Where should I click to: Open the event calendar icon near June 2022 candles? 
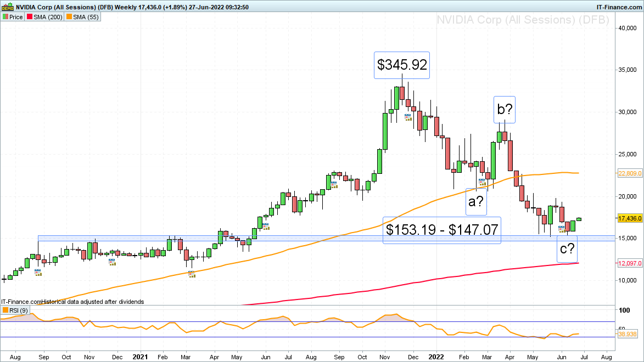pyautogui.click(x=562, y=229)
